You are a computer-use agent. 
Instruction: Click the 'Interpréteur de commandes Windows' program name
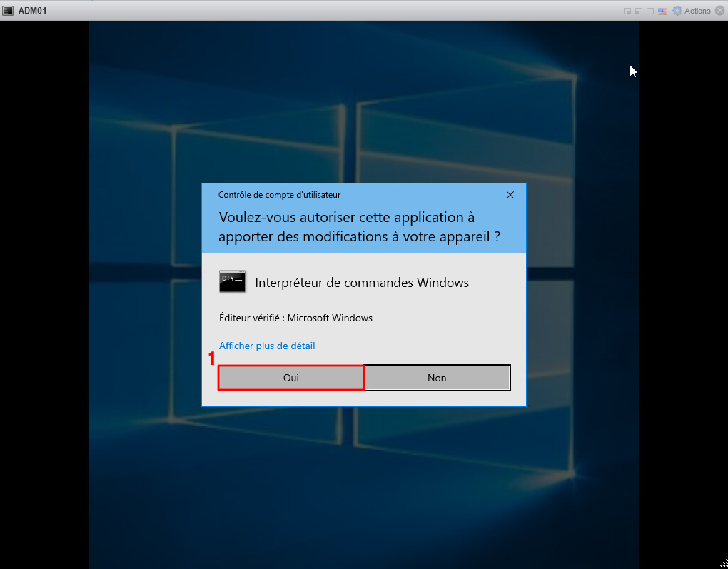[362, 283]
